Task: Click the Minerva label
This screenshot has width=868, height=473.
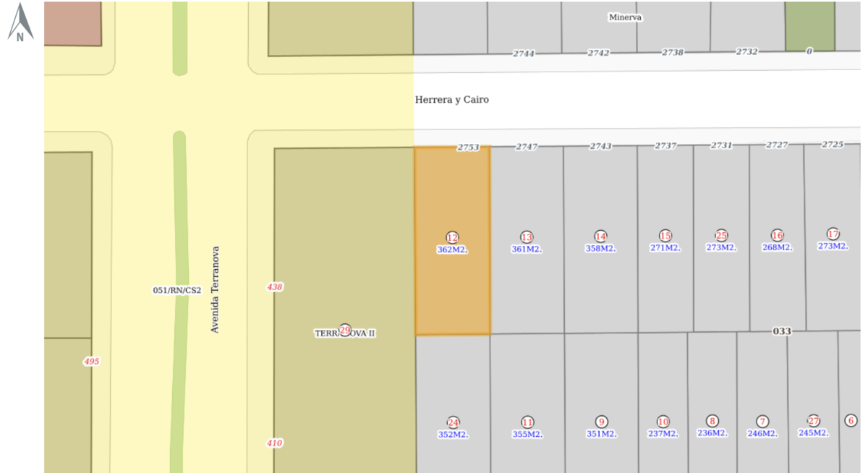Action: point(625,17)
